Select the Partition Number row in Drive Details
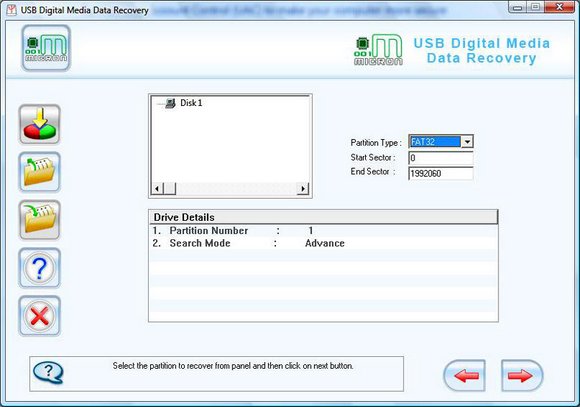 [323, 231]
